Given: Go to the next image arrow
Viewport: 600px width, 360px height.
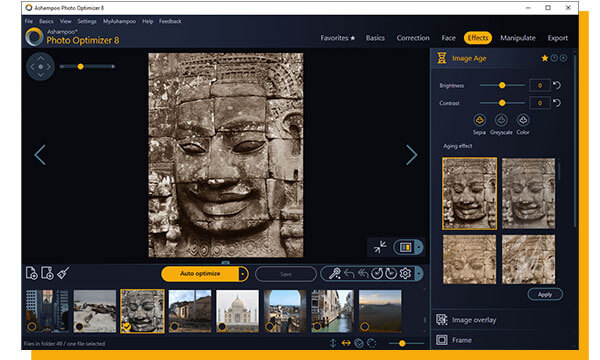Looking at the screenshot, I should tap(411, 155).
